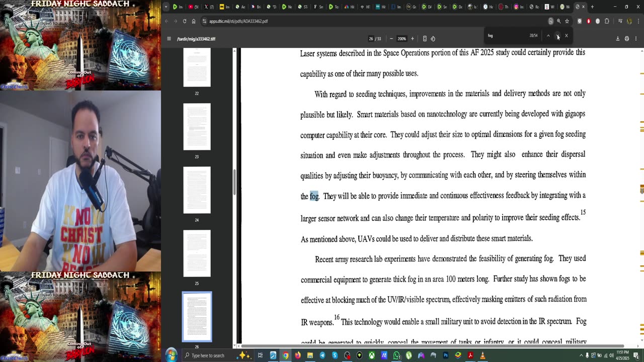Reload the current browser page
The image size is (644, 362).
[x=185, y=21]
